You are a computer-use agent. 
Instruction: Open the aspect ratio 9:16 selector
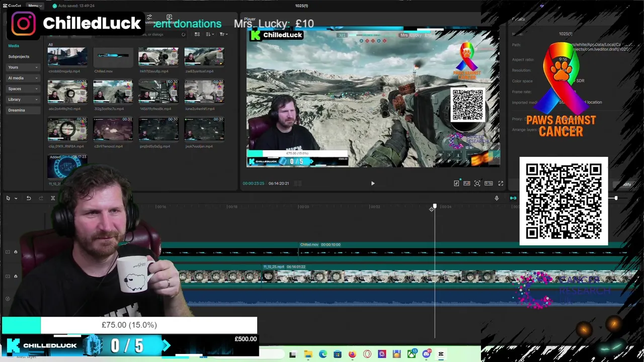point(488,184)
